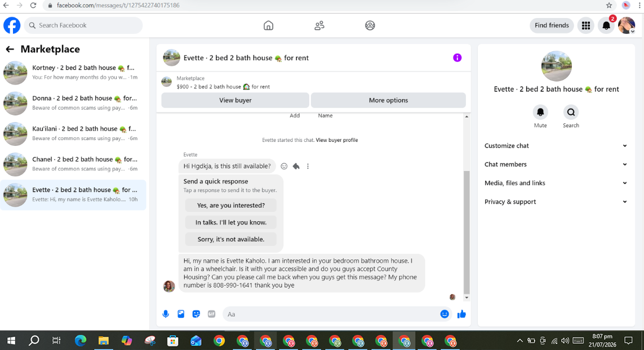Open more options for Evette's message
The width and height of the screenshot is (644, 350).
click(308, 166)
